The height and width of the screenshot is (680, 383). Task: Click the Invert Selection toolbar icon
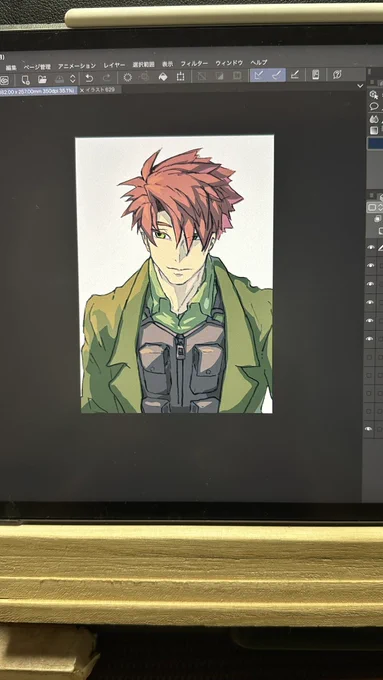219,76
